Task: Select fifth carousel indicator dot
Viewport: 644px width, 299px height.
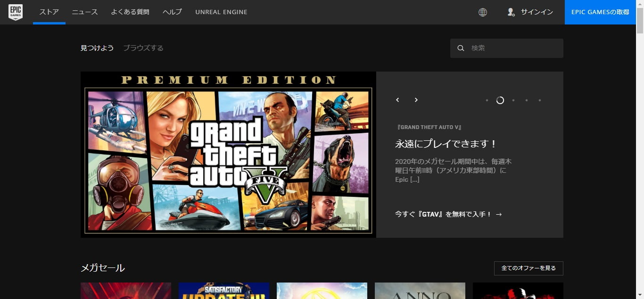Action: [540, 100]
